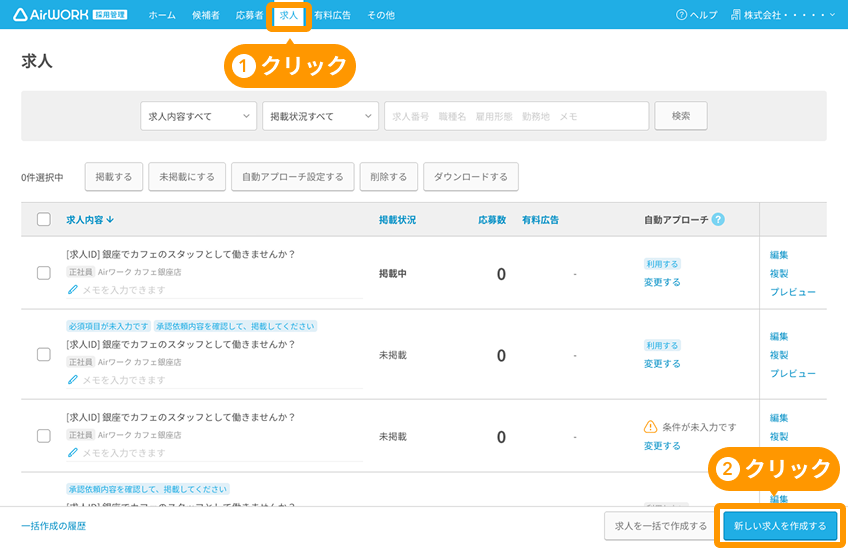Screen dimensions: 848x552
Task: Click the AirWORK logo
Action: (70, 15)
